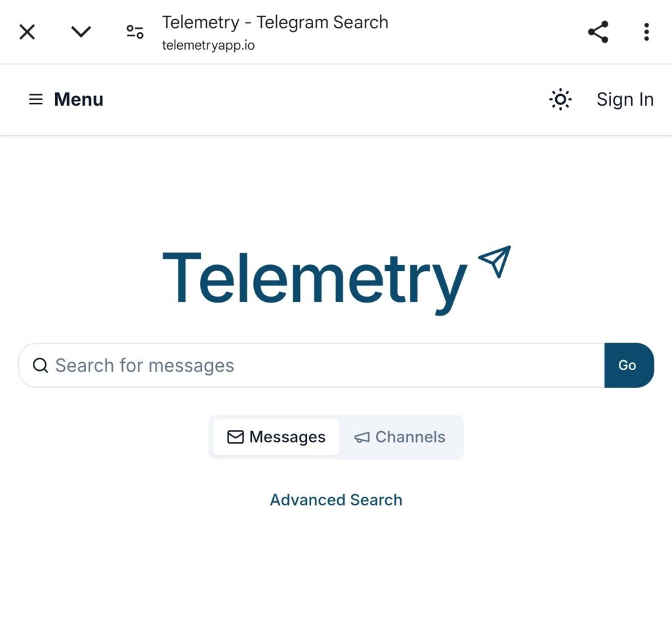Open site settings tune icon beside the URL
Image resolution: width=672 pixels, height=630 pixels.
[135, 31]
